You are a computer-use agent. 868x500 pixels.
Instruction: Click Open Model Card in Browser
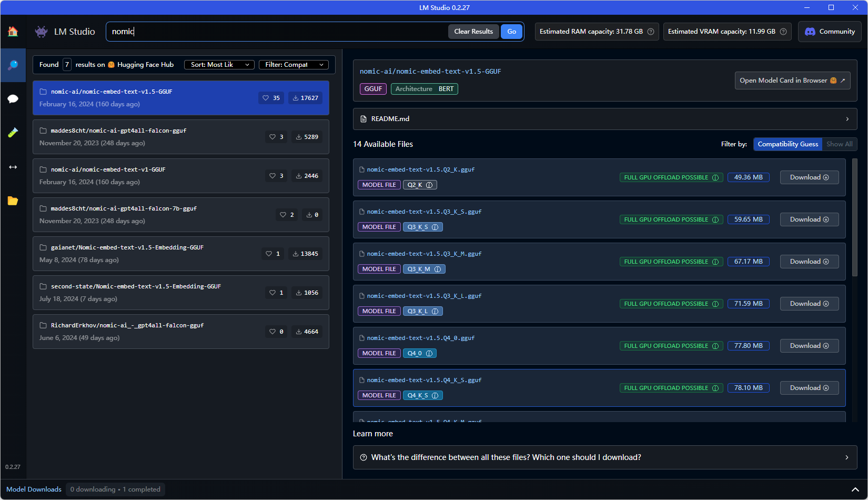792,81
